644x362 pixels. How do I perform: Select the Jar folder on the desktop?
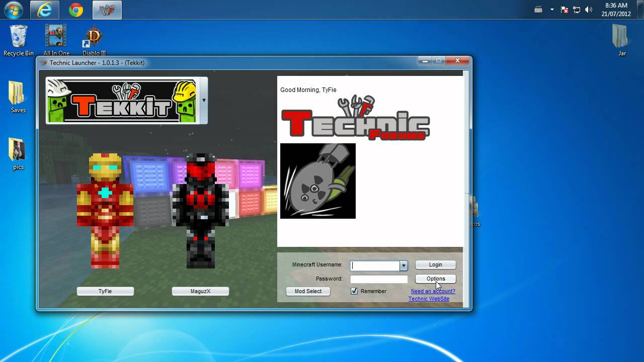(x=622, y=40)
